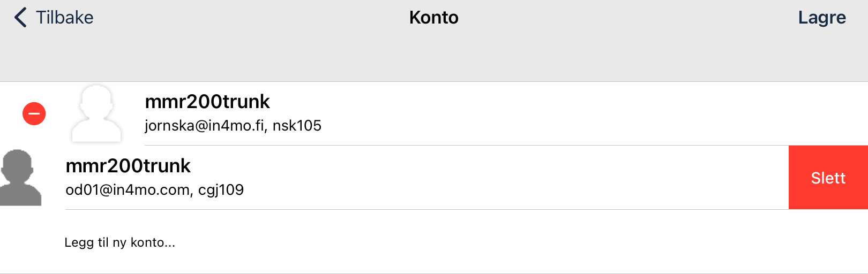Select the second mmr200trunk account name
Screen dimensions: 868x274
(128, 166)
